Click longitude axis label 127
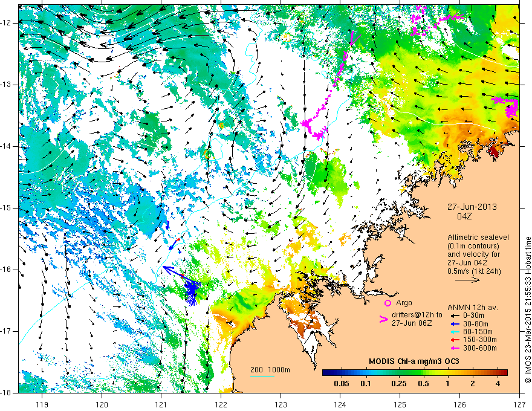This screenshot has height=411, width=532. pos(519,405)
